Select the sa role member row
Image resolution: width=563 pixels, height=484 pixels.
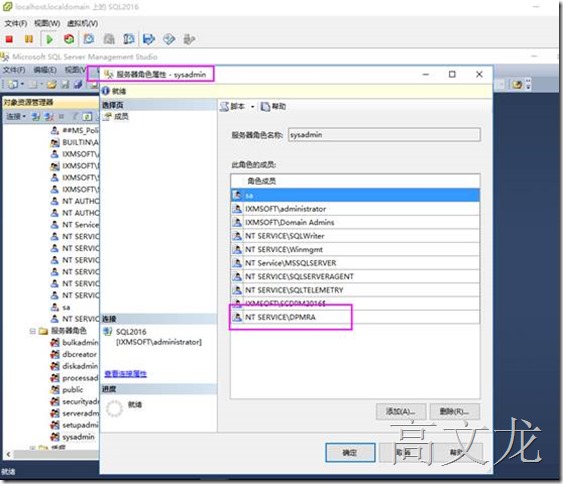pos(355,195)
